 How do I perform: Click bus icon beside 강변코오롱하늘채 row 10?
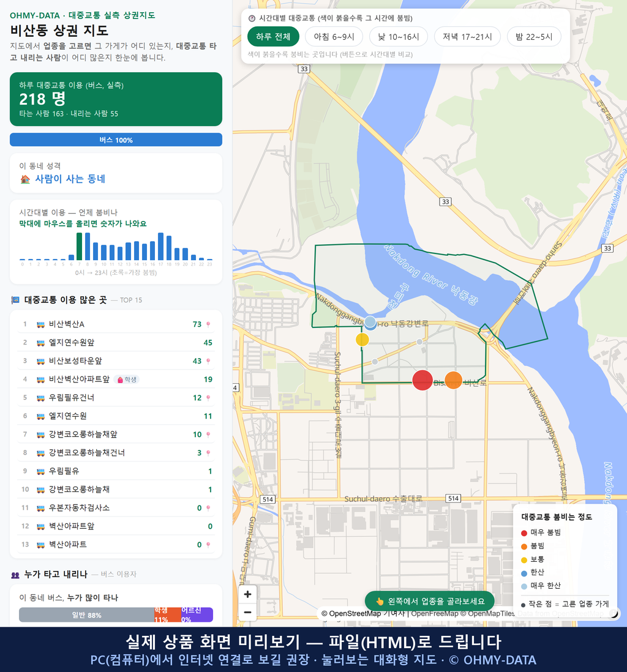(41, 490)
